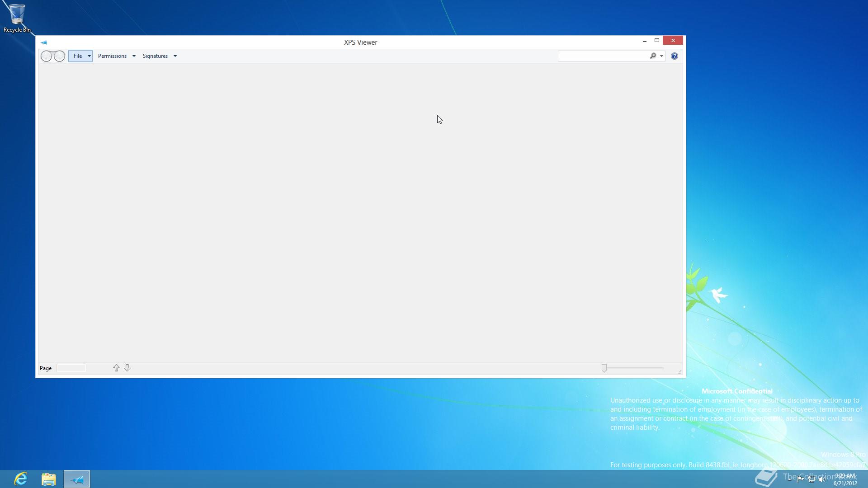The image size is (868, 488).
Task: Expand the Signatures dropdown arrow
Action: (175, 56)
